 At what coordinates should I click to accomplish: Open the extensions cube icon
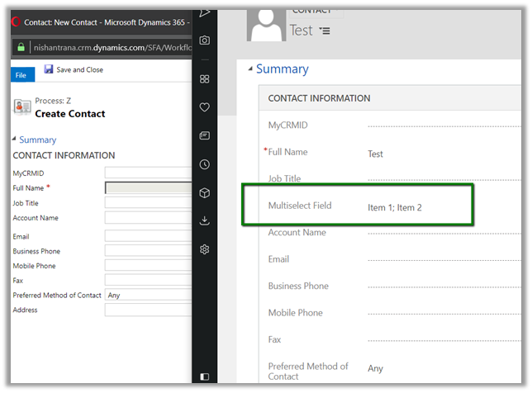[x=205, y=192]
